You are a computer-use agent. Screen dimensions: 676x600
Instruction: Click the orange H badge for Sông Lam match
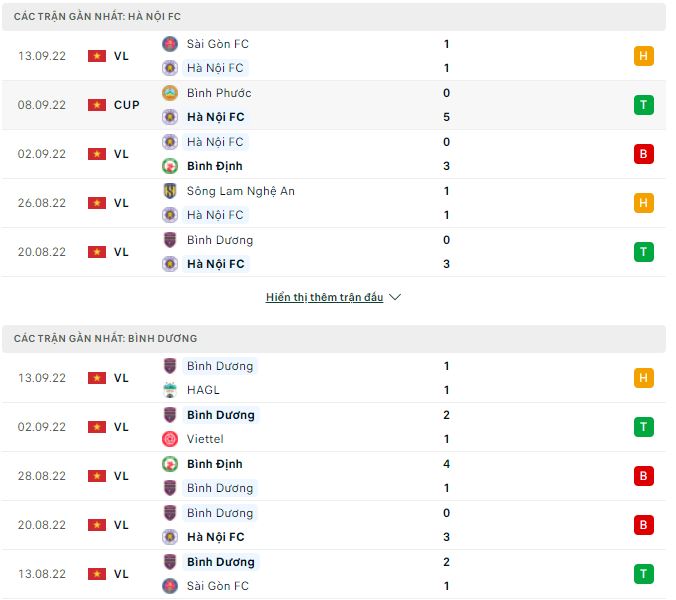[x=644, y=203]
